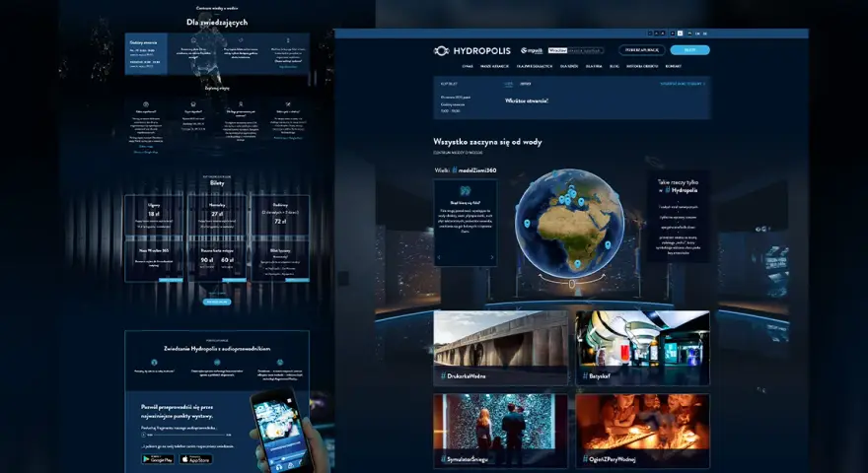The height and width of the screenshot is (473, 868).
Task: Open the Batyskaf photo tile
Action: (x=642, y=348)
